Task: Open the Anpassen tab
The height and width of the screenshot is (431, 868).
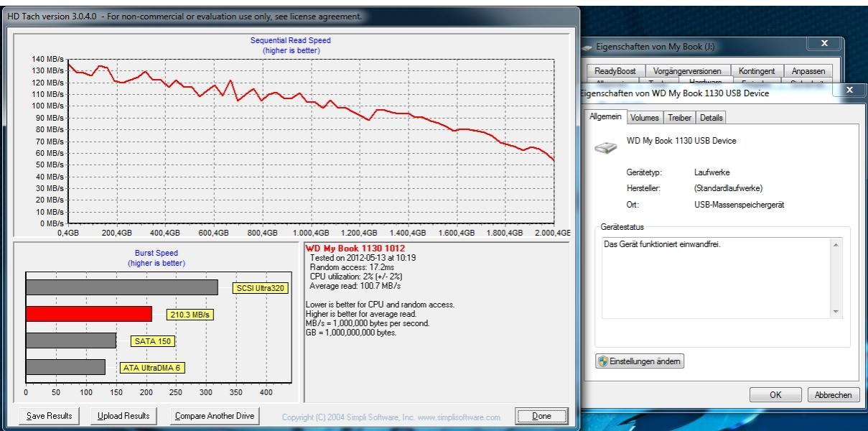Action: pos(808,71)
